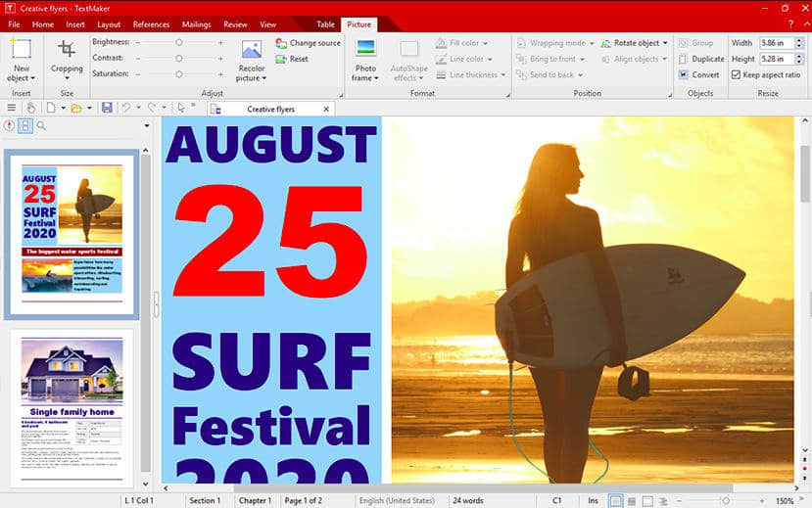Click the hand touch mode icon

point(31,108)
